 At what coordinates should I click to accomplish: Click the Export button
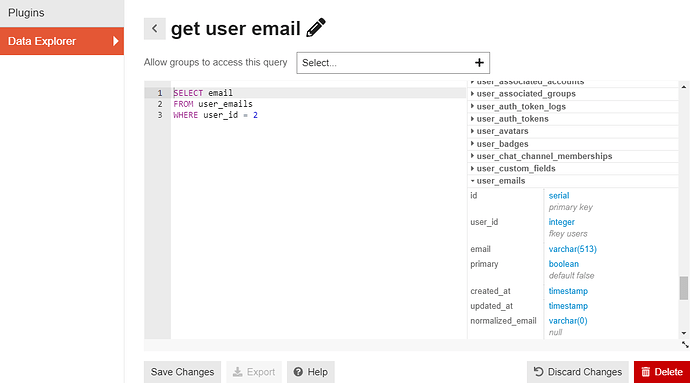point(254,372)
